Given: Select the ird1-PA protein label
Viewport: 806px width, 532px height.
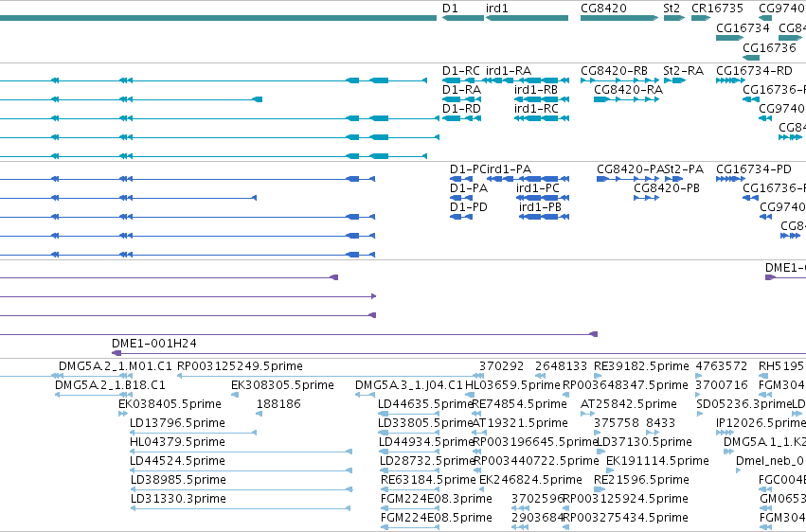Looking at the screenshot, I should click(x=509, y=169).
